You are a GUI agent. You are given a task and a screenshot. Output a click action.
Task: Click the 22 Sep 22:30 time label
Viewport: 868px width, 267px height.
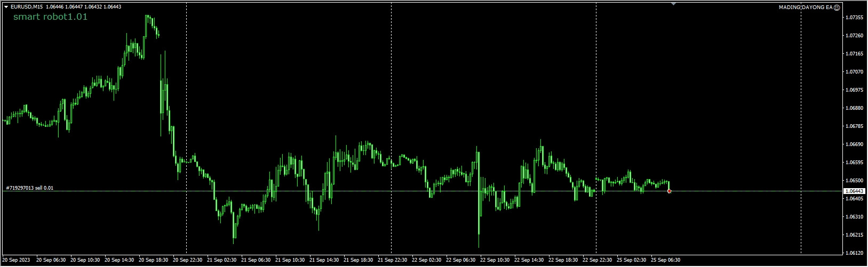598,260
